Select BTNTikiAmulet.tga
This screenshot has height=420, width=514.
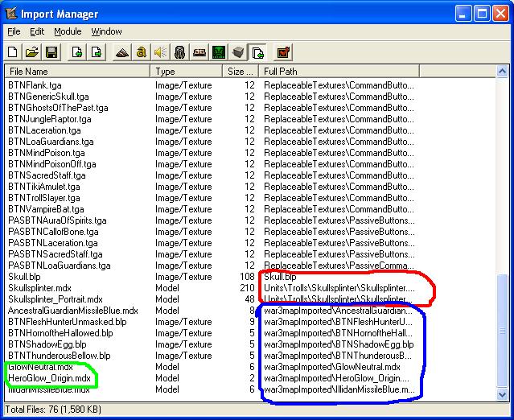[44, 187]
